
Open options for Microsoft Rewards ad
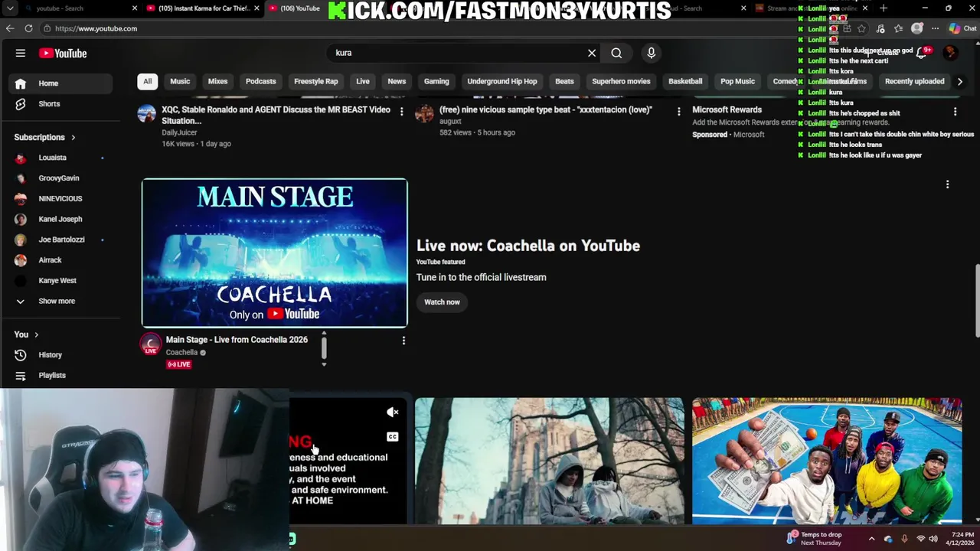[x=955, y=112]
